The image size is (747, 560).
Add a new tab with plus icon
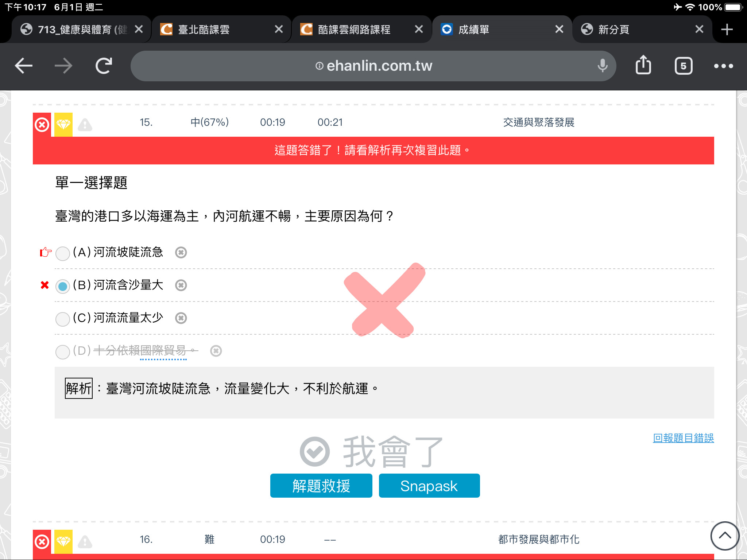tap(727, 30)
